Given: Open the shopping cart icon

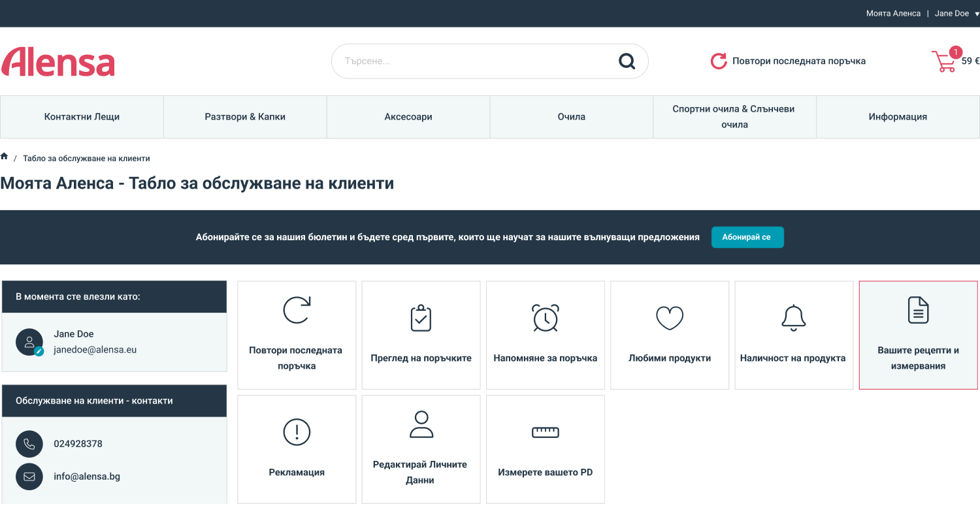Looking at the screenshot, I should pos(943,61).
